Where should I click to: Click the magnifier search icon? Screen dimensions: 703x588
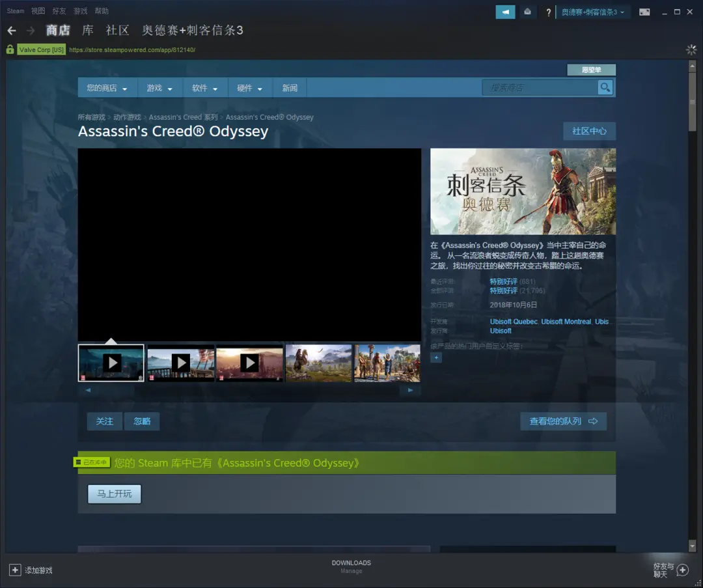(x=605, y=87)
